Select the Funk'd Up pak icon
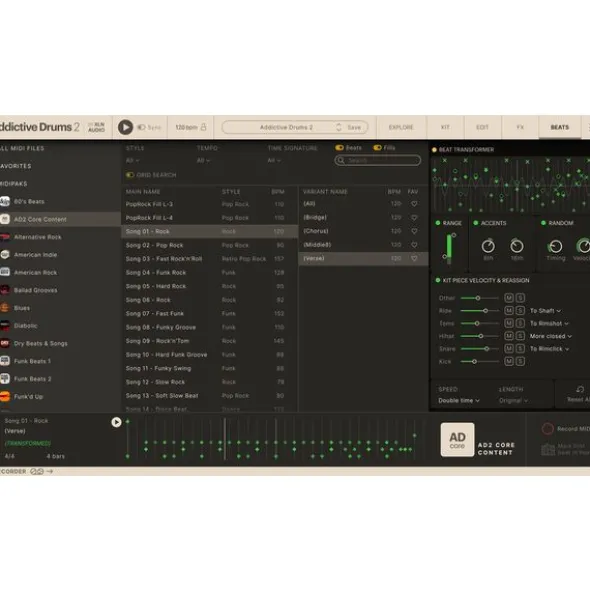 pyautogui.click(x=5, y=396)
